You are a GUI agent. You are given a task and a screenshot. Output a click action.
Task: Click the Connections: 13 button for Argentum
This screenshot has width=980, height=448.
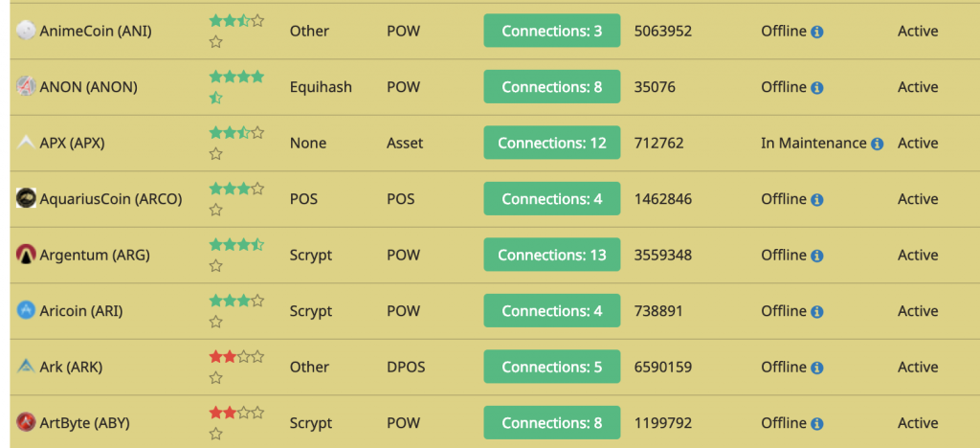[x=552, y=255]
